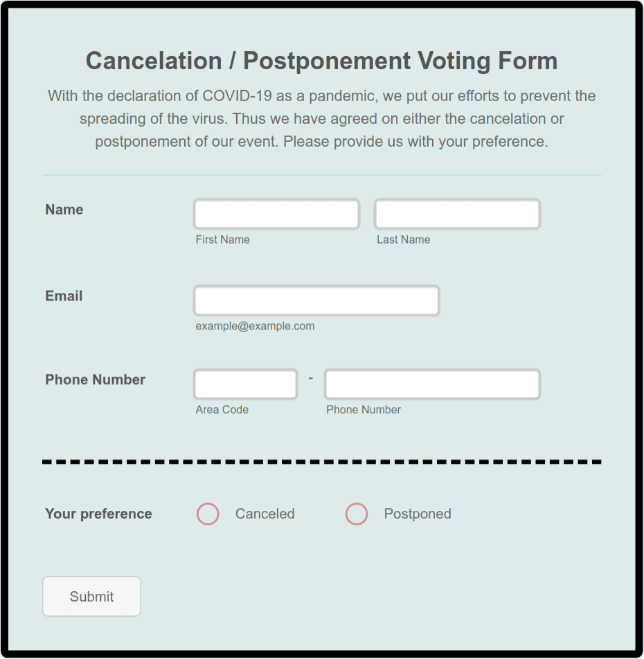Click the dashed divider line
The width and height of the screenshot is (644, 659).
coord(321,460)
